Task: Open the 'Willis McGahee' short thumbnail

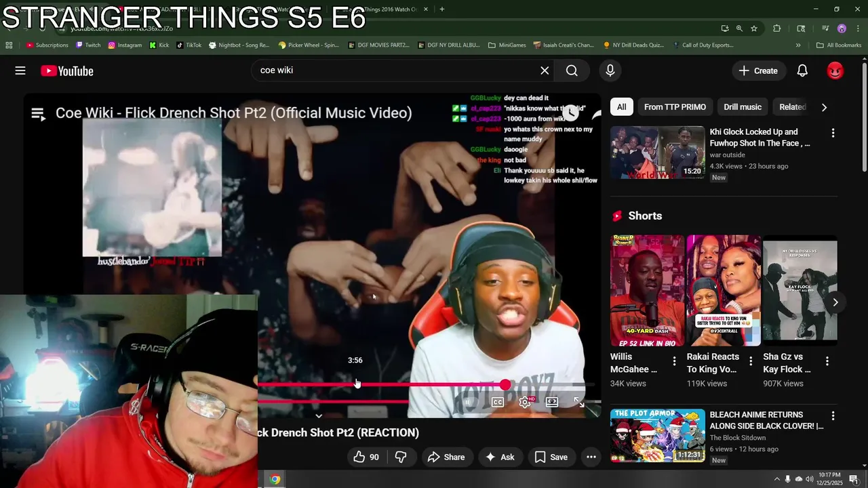Action: pos(647,291)
